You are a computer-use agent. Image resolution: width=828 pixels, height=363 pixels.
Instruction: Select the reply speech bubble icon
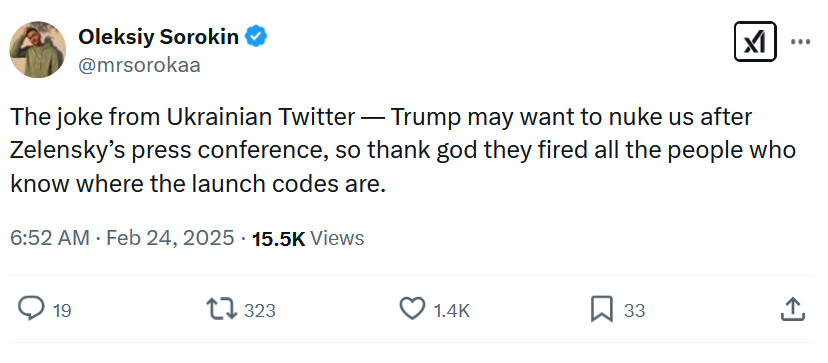(x=31, y=309)
